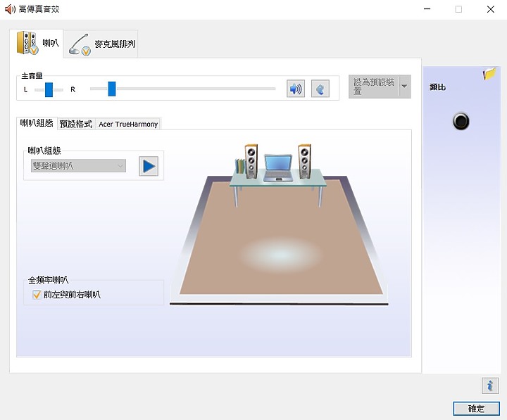
Task: Click the right speaker in room illustration
Action: tap(304, 161)
